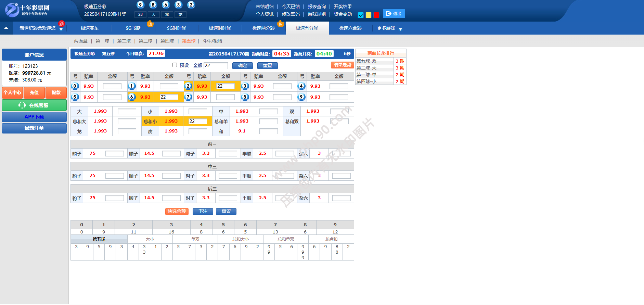Image resolution: width=644 pixels, height=305 pixels.
Task: Click the 金额 preset amount input field
Action: click(216, 66)
